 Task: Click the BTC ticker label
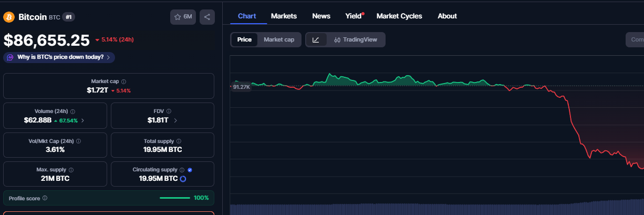click(55, 17)
